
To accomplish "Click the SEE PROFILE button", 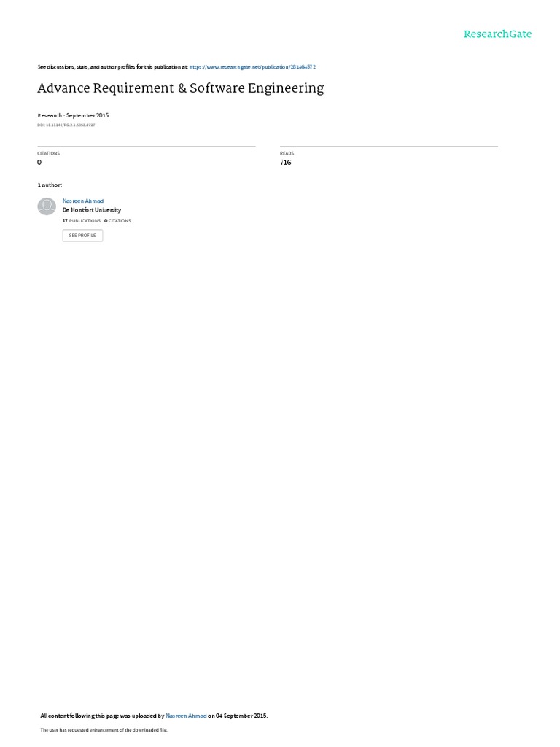I will click(x=82, y=236).
